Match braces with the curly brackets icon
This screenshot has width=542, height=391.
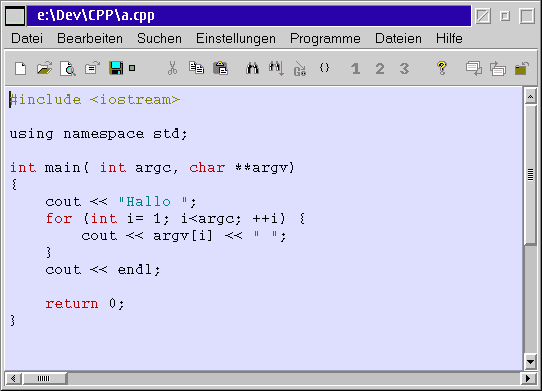tap(324, 68)
